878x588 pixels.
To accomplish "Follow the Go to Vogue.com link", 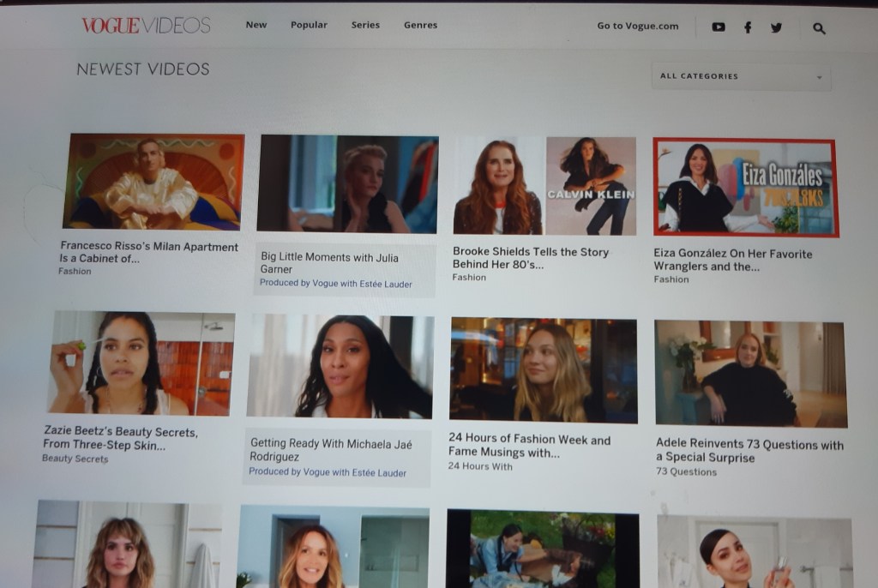I will (637, 26).
